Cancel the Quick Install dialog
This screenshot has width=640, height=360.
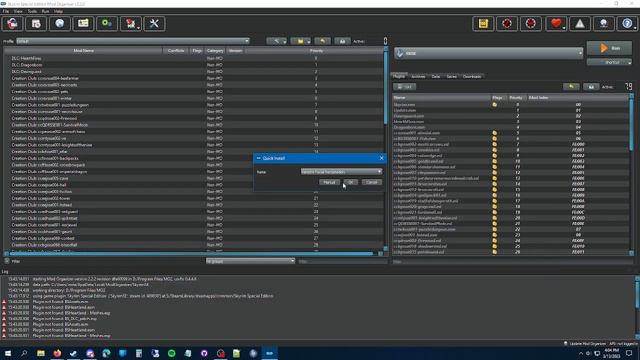(371, 182)
